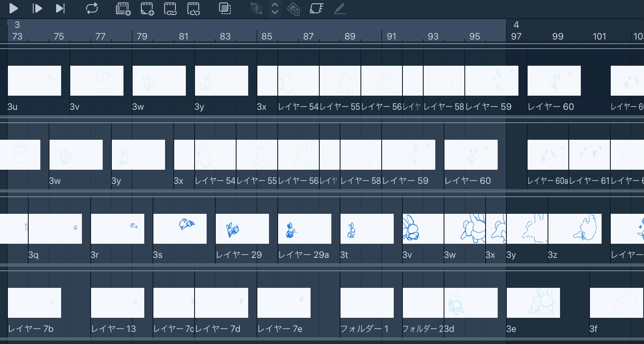Select the 3z cel thumbnail

point(575,229)
